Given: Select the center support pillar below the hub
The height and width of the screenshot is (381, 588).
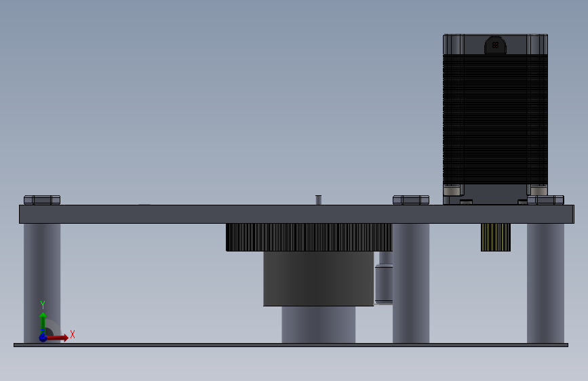Looking at the screenshot, I should (x=318, y=325).
